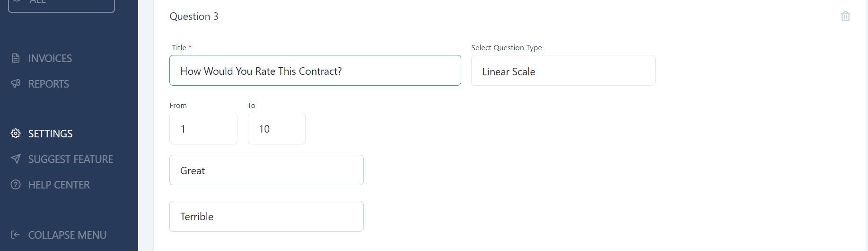
Task: Click the From value field
Action: coord(203,128)
